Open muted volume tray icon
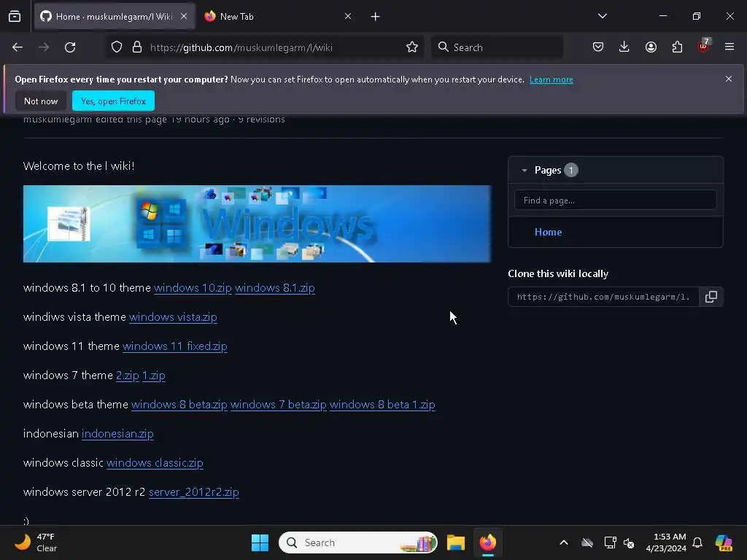The image size is (747, 560). click(x=629, y=542)
